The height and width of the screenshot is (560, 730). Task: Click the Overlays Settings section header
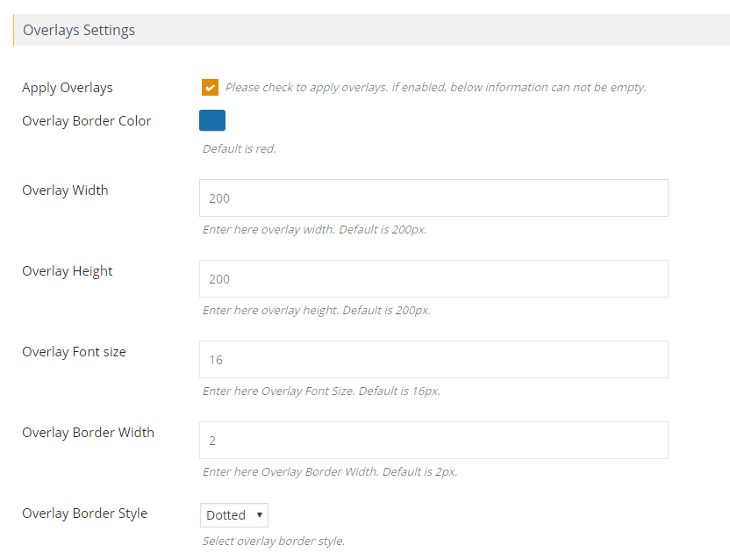tap(79, 31)
